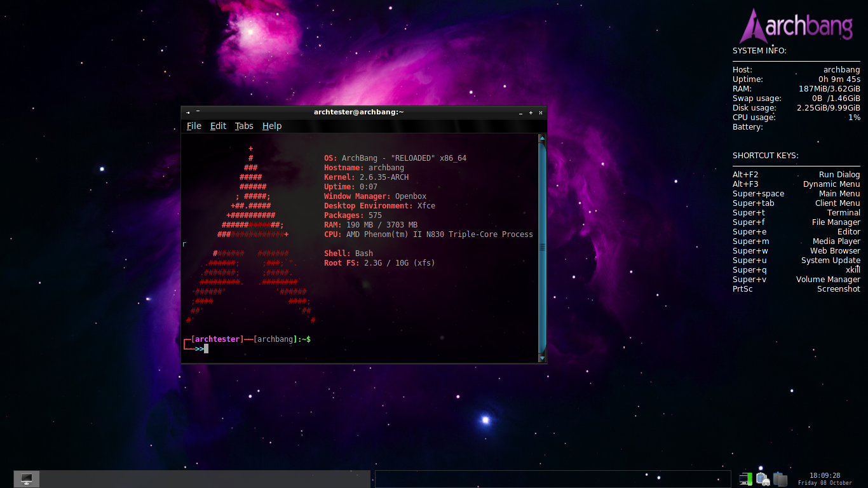Click the 'Packages: 575' line
This screenshot has height=488, width=868.
coord(353,215)
